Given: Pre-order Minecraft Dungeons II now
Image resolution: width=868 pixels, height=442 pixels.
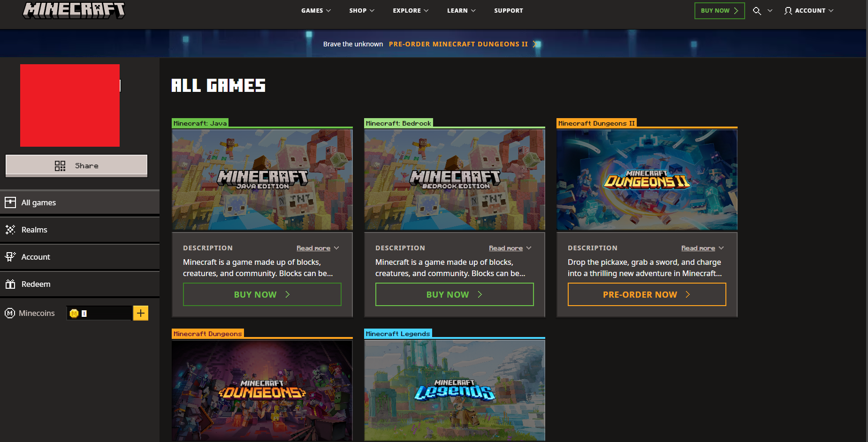Looking at the screenshot, I should click(x=647, y=294).
